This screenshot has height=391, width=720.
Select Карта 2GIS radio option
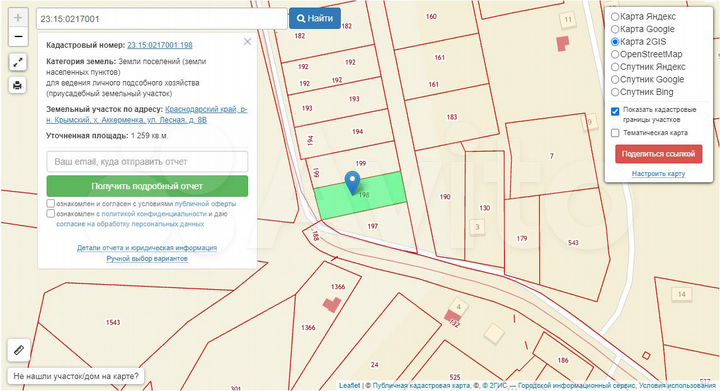(615, 42)
